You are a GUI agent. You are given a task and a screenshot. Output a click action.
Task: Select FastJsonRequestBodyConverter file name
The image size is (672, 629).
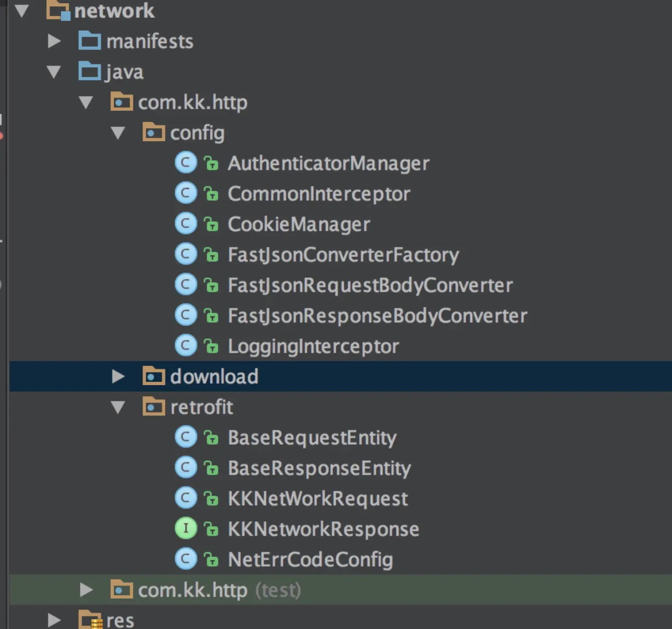click(x=370, y=286)
